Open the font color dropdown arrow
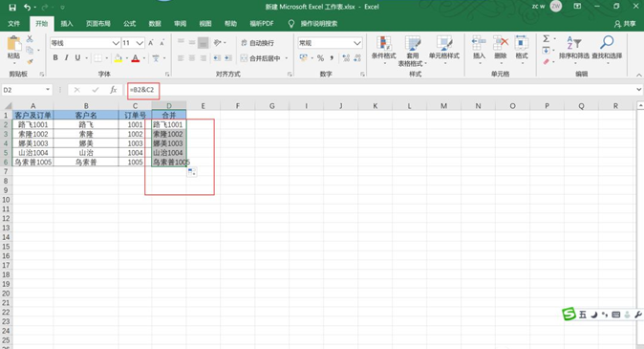Screen dimensions: 644x349 [144, 58]
